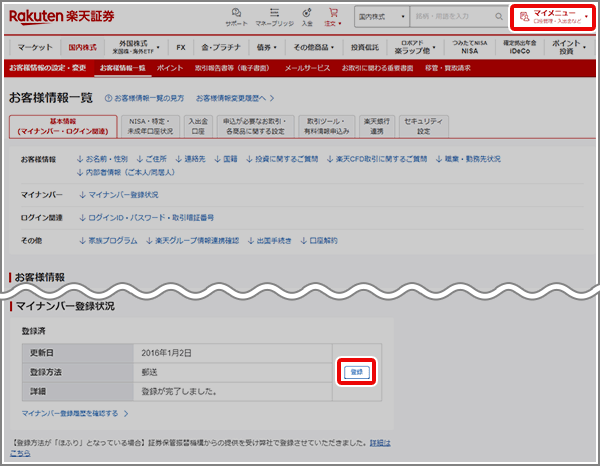Jump to お名前・性別 section

coord(102,159)
